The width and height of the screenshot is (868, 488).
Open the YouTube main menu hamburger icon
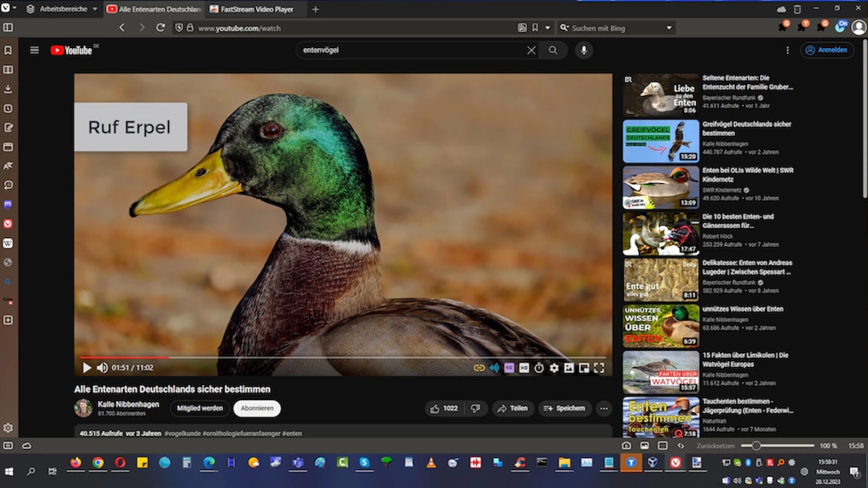click(x=34, y=50)
